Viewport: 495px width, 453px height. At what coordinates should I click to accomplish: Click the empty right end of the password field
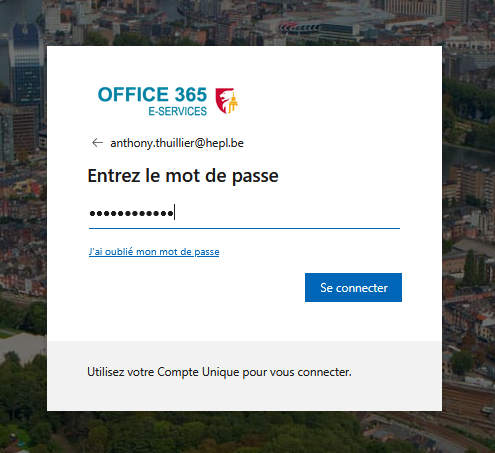333,213
